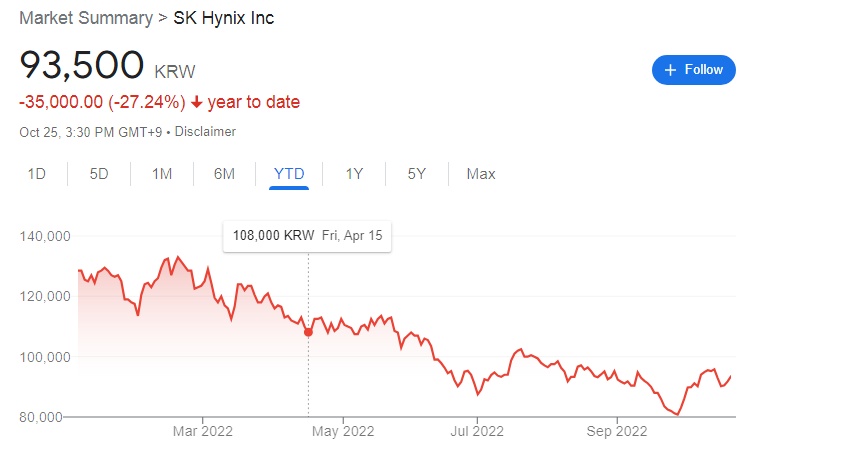842x459 pixels.
Task: Click the red data point on chart
Action: (308, 332)
